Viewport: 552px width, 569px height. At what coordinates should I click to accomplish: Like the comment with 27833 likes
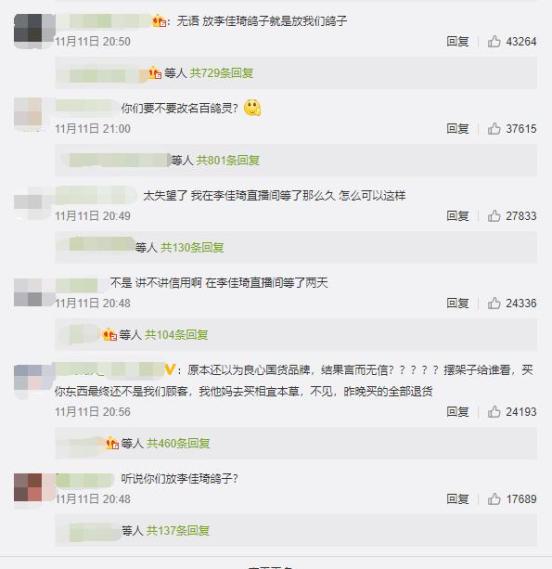tap(494, 216)
